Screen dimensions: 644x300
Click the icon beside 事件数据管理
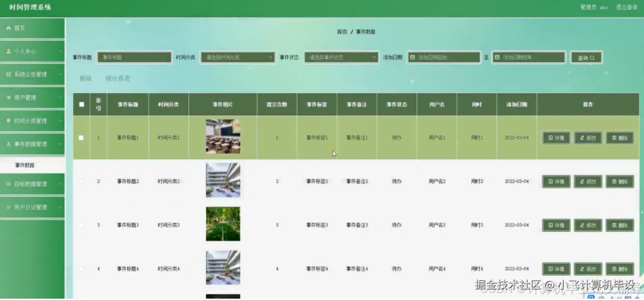(x=8, y=144)
